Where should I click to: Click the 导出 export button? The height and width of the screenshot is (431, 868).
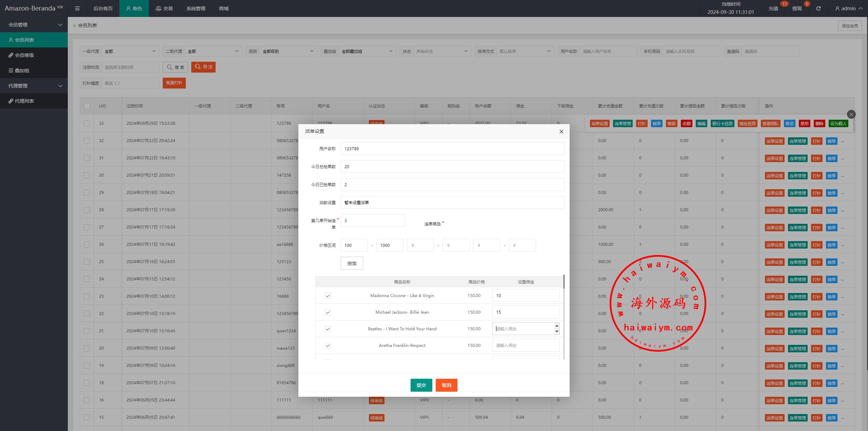(203, 67)
